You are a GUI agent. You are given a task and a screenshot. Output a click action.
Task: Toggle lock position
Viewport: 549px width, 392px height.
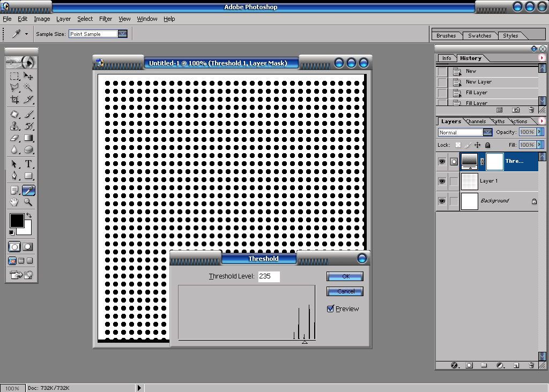[x=478, y=145]
